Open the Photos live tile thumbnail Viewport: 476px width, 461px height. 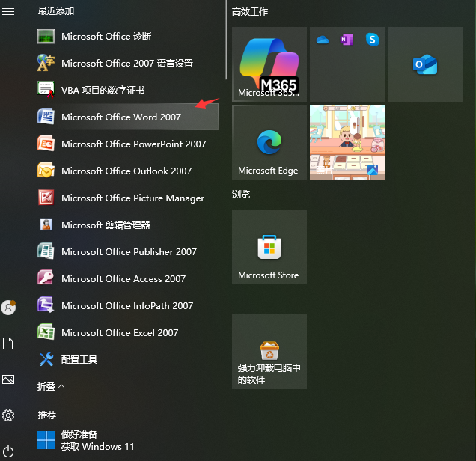pyautogui.click(x=347, y=142)
